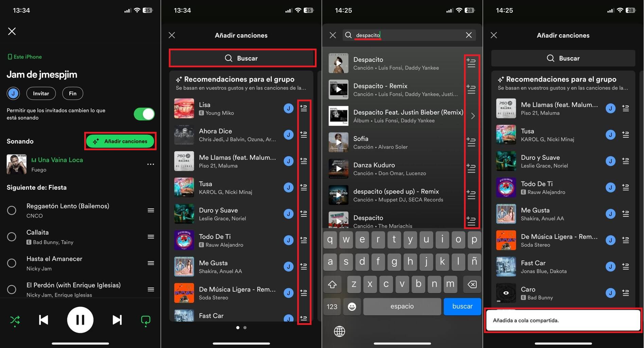The width and height of the screenshot is (644, 348).
Task: Grab reorder handle of Callaita row
Action: coord(151,237)
